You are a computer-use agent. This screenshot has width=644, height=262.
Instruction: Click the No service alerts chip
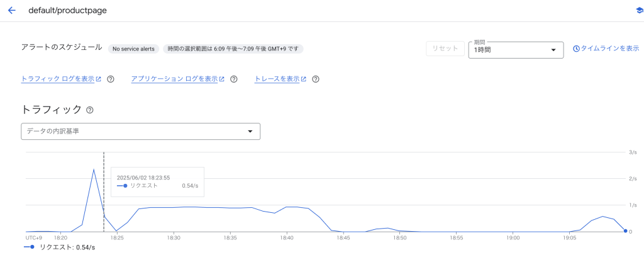133,48
